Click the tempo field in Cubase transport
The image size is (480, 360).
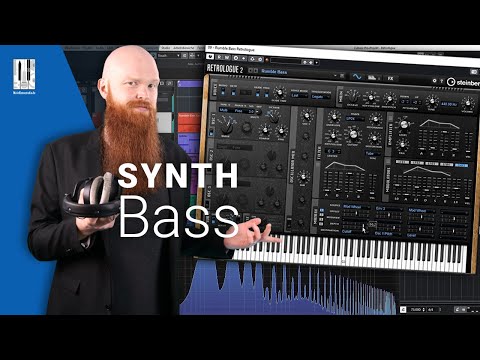click(417, 310)
